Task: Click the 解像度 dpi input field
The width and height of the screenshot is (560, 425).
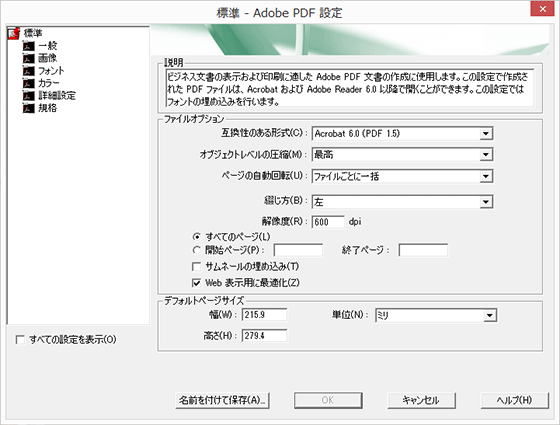Action: [x=328, y=222]
